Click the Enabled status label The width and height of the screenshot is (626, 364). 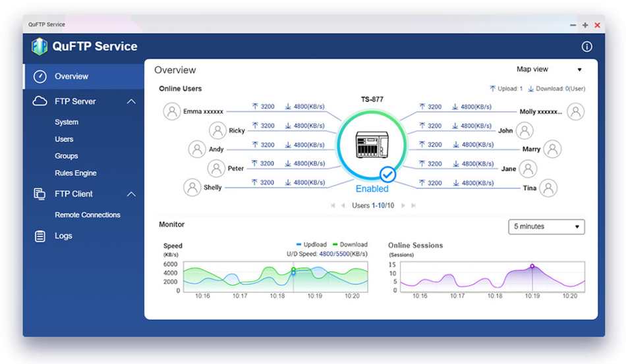coord(372,188)
